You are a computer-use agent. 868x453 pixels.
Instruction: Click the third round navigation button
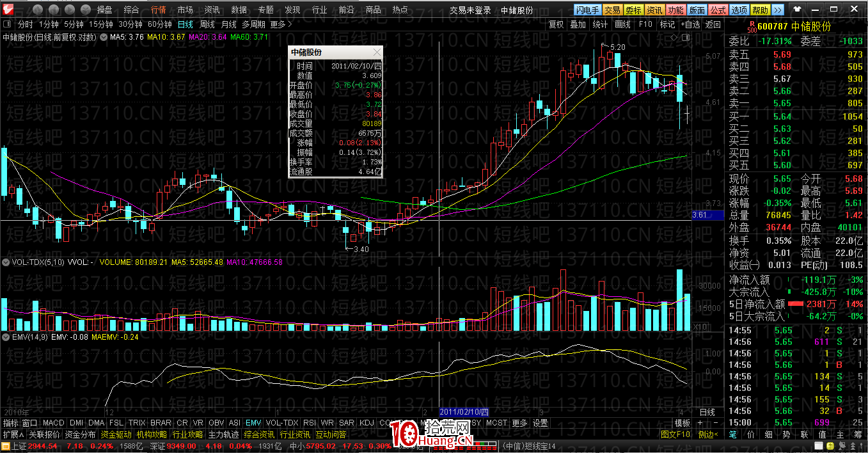[70, 10]
